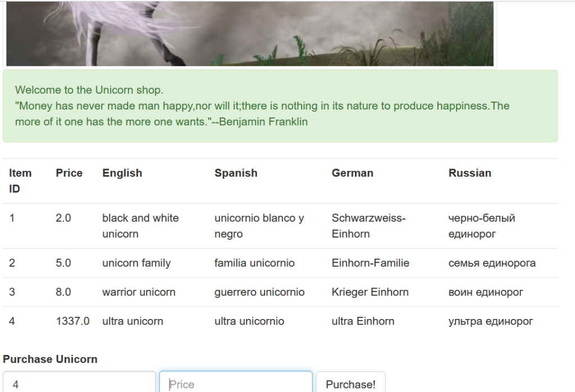The width and height of the screenshot is (575, 392).
Task: Click 'Schwarzweiss-Einhorn' cell
Action: tap(368, 226)
